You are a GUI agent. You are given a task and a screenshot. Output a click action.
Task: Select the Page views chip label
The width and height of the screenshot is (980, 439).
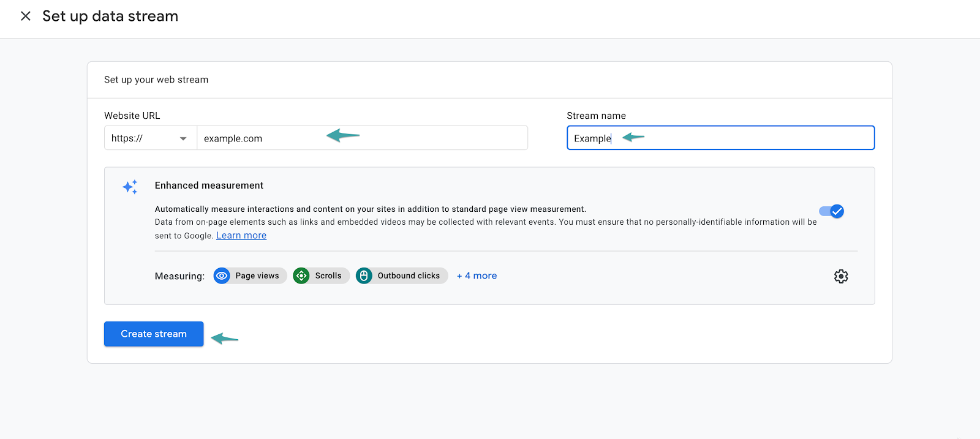pyautogui.click(x=257, y=276)
